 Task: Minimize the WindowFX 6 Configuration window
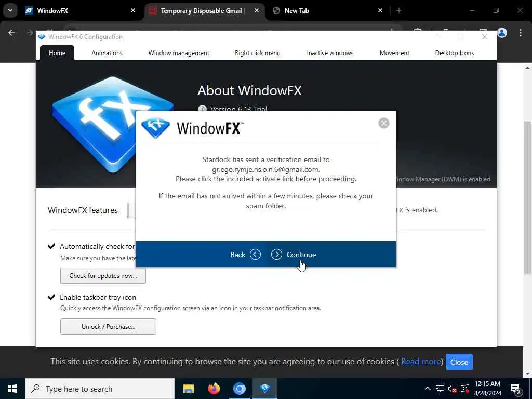coord(437,37)
